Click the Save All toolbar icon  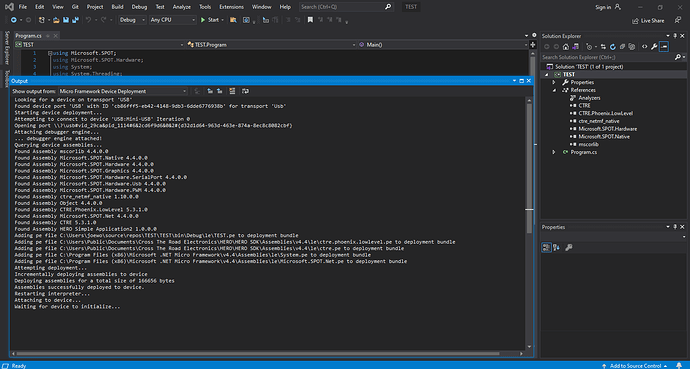point(75,20)
